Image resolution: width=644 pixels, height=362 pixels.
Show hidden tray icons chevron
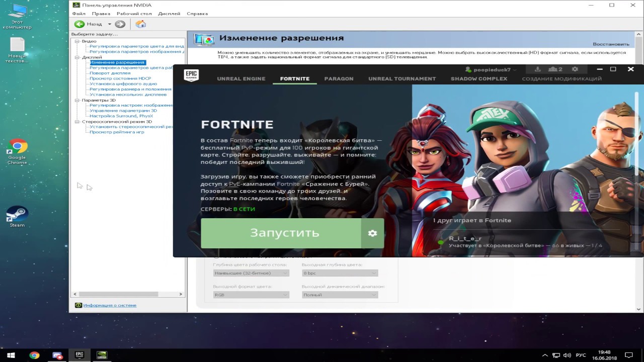[x=545, y=355]
